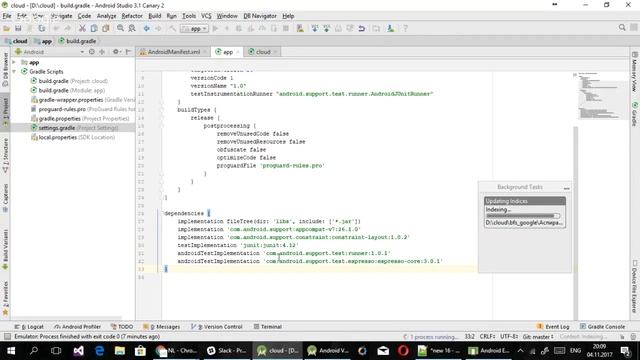
Task: Open the Gradle Console panel
Action: tap(602, 327)
